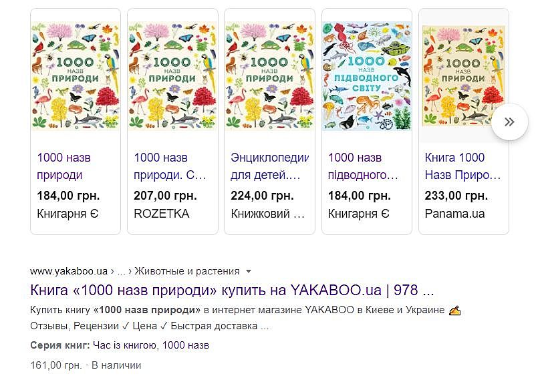
Task: Click the 233,00 грн. price
Action: pyautogui.click(x=456, y=196)
